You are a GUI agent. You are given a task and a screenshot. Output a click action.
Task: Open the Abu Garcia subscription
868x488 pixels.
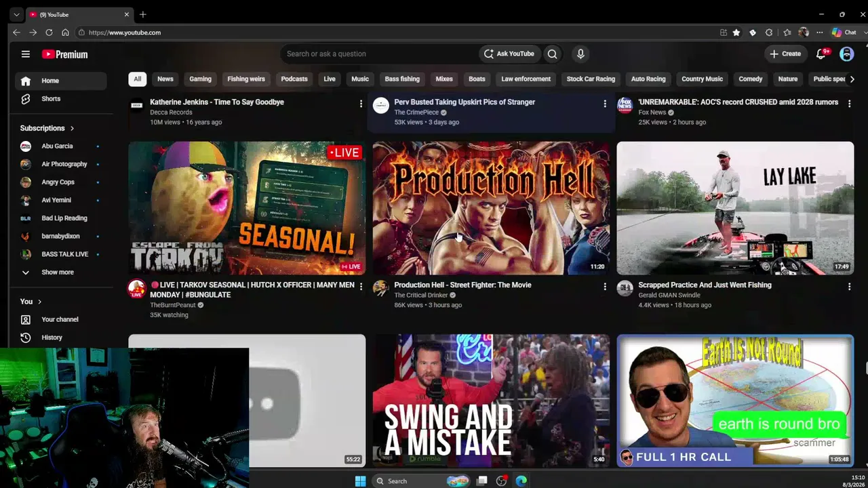[60, 146]
